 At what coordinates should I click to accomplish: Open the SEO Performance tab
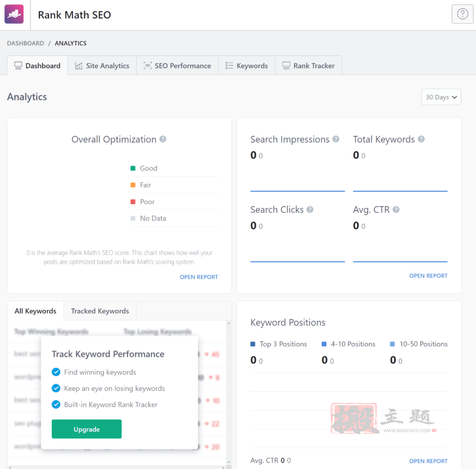(x=177, y=66)
